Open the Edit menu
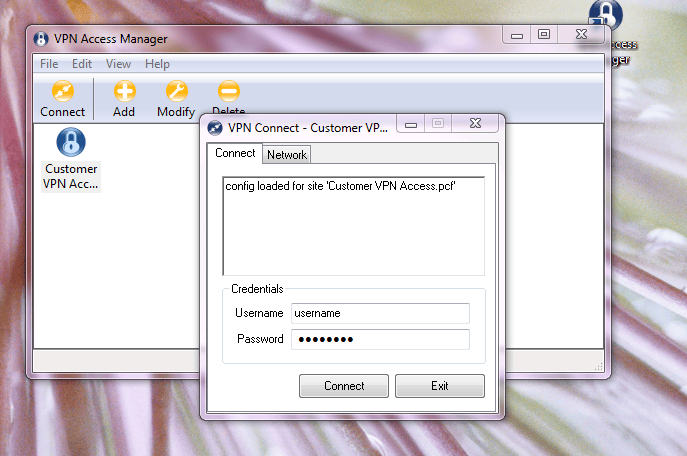 (82, 64)
